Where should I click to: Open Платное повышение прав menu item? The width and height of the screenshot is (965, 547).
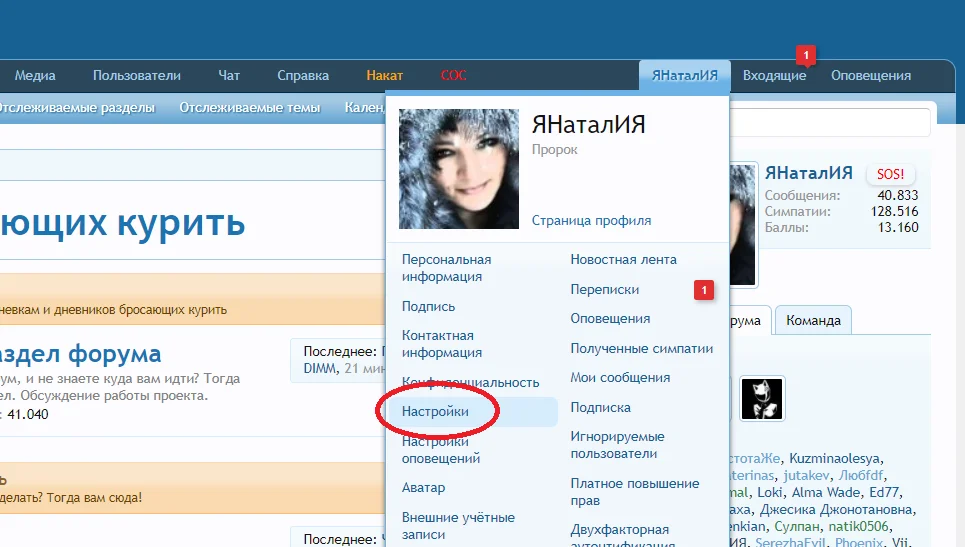635,492
